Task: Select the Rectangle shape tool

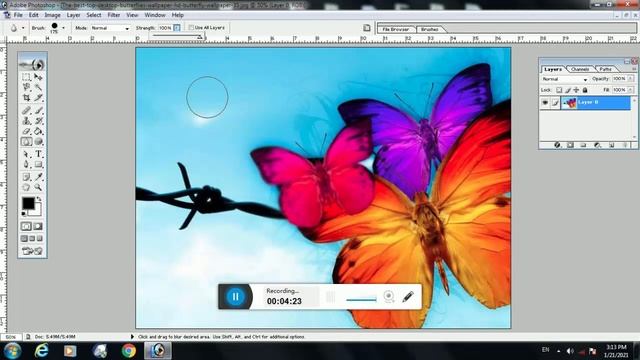Action: point(38,164)
